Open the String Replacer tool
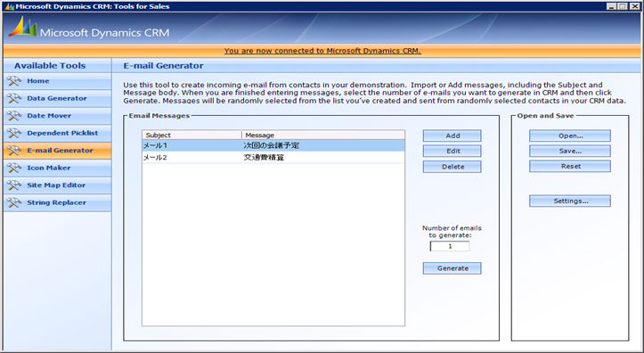Screen dimensions: 644x353 coord(58,202)
